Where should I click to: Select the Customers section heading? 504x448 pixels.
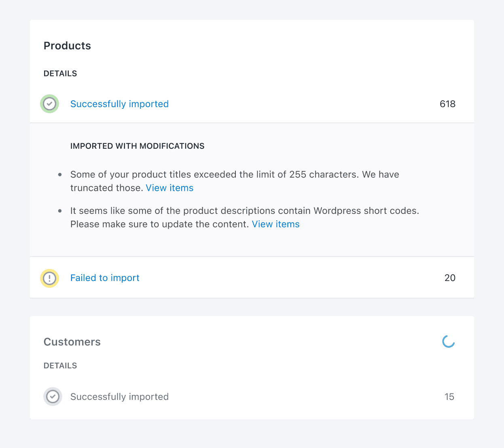tap(72, 342)
